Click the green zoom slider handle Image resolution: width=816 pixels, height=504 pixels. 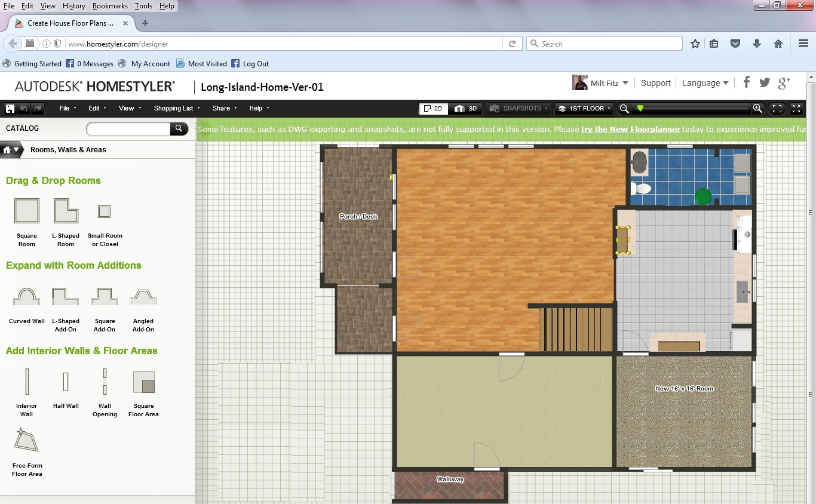[x=640, y=109]
